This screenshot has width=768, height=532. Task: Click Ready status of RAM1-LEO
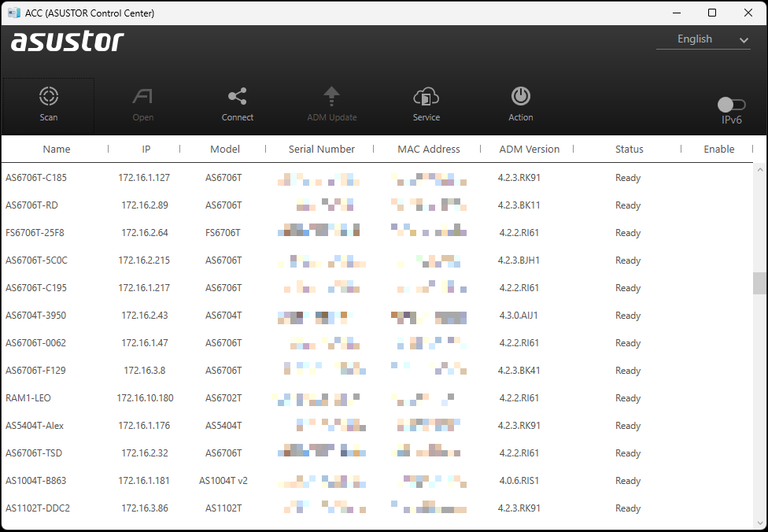pyautogui.click(x=628, y=397)
